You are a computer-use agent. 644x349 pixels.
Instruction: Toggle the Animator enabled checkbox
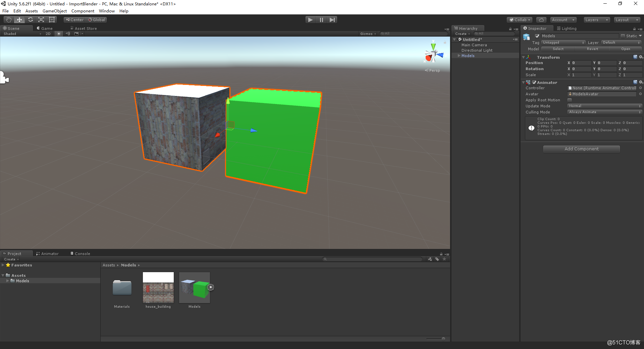pos(534,82)
